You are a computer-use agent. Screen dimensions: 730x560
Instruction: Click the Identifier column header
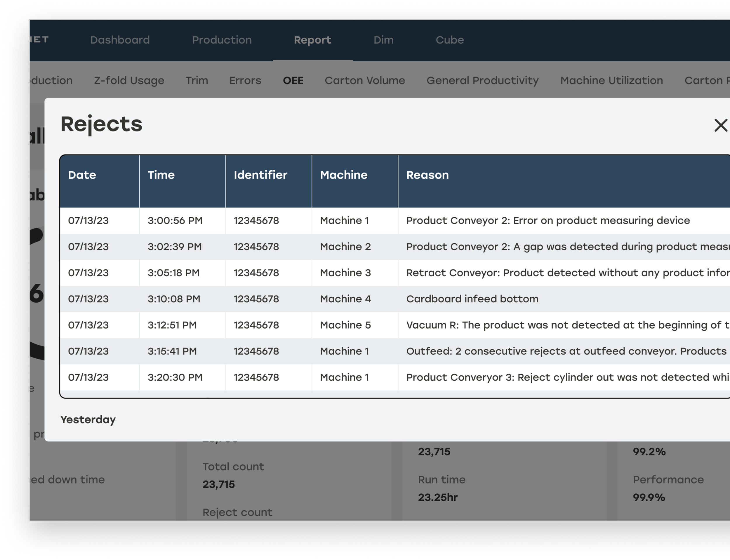(260, 175)
